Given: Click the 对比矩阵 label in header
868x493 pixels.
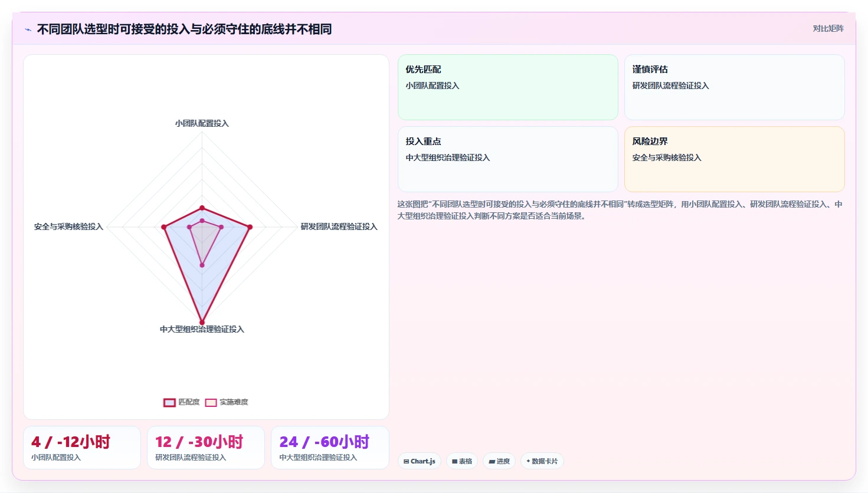Looking at the screenshot, I should coord(828,28).
